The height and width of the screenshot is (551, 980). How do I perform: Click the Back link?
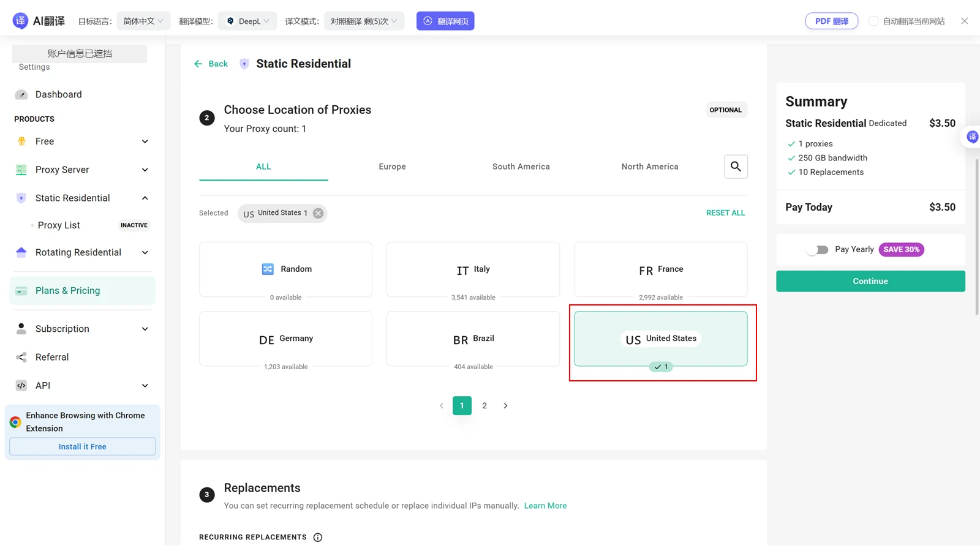click(x=211, y=64)
